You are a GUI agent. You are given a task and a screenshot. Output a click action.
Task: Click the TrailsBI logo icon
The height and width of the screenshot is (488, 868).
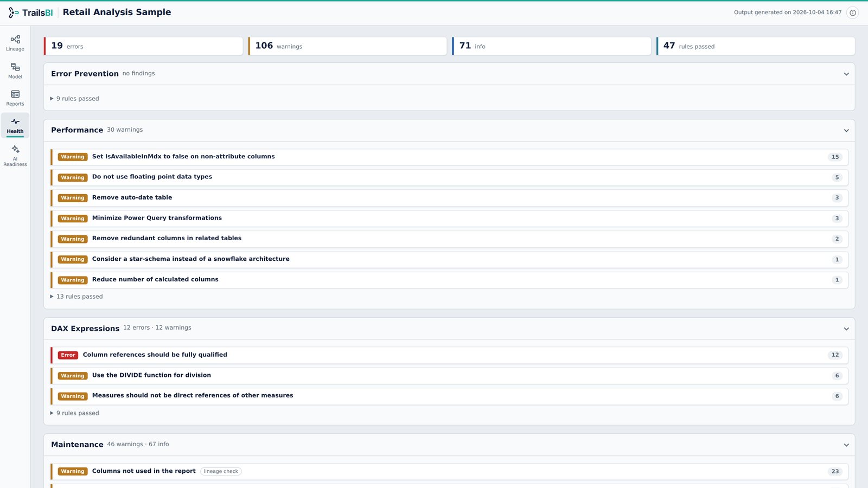[14, 12]
